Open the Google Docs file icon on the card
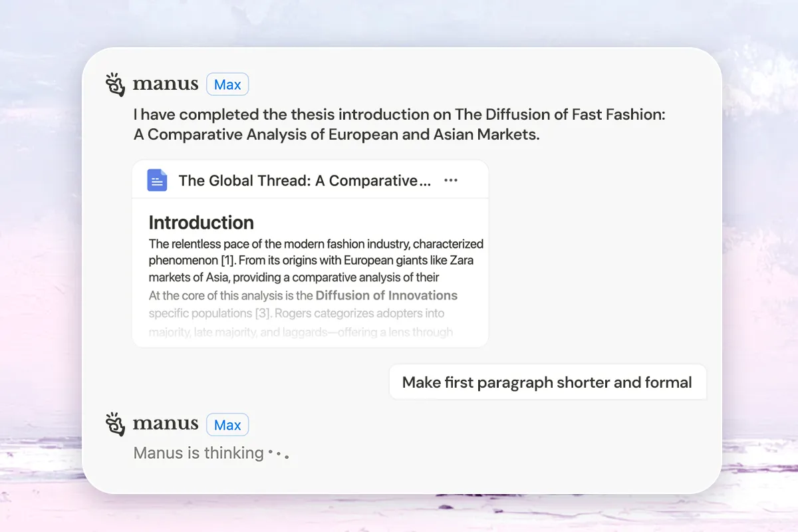This screenshot has width=798, height=532. coord(156,180)
